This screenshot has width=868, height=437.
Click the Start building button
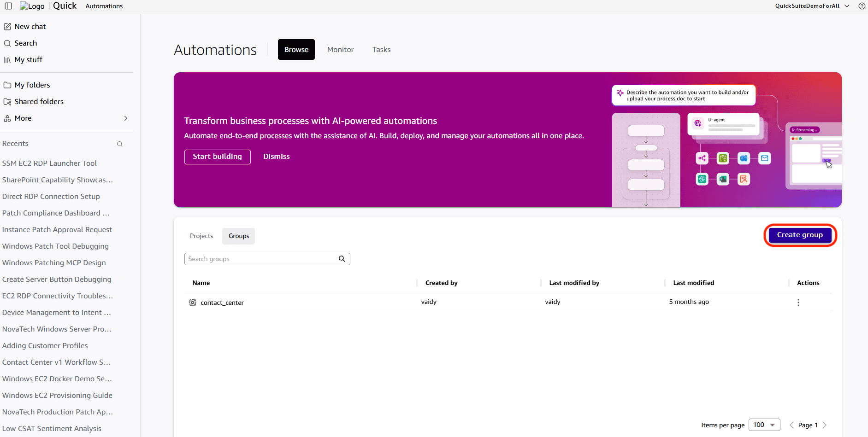tap(218, 157)
